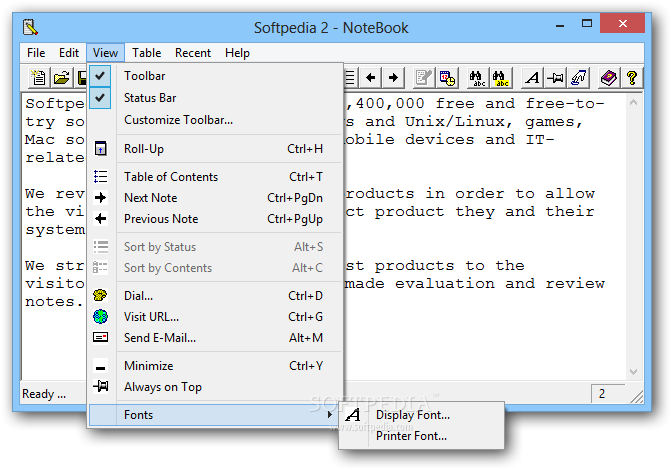Select Dial... menu entry
The width and height of the screenshot is (672, 470).
pyautogui.click(x=216, y=296)
